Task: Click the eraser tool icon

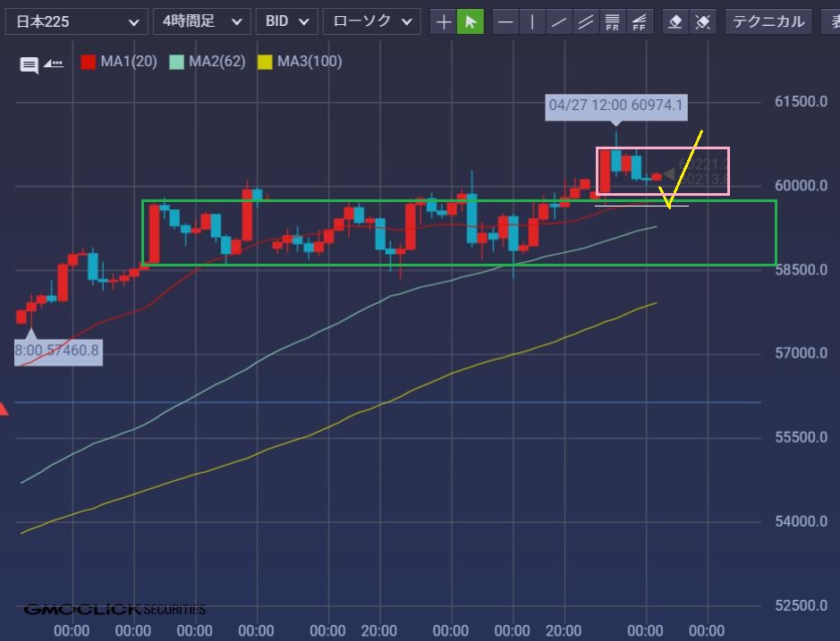Action: click(676, 21)
